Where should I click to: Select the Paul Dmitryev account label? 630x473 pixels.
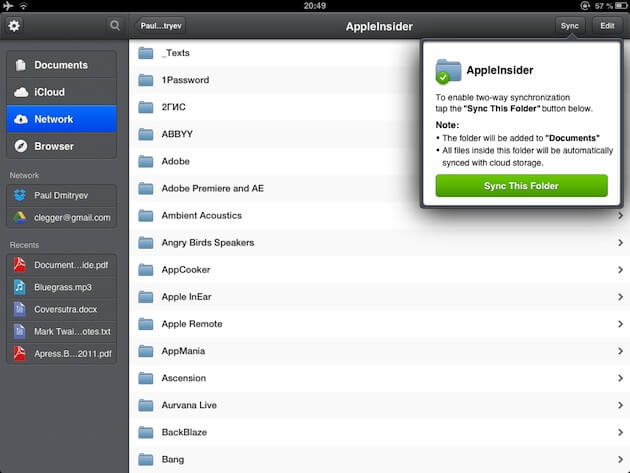(61, 195)
